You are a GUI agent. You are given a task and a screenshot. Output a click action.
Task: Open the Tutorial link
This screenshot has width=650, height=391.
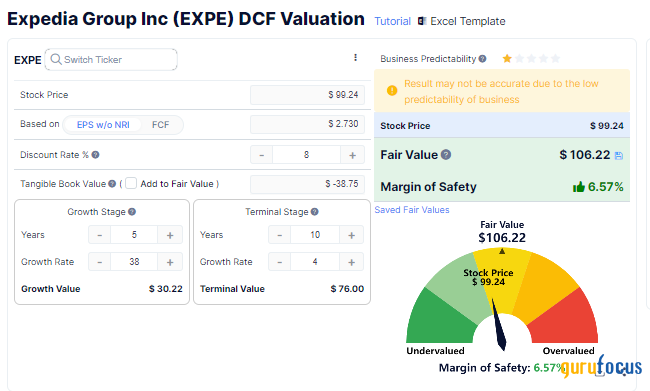pos(392,21)
